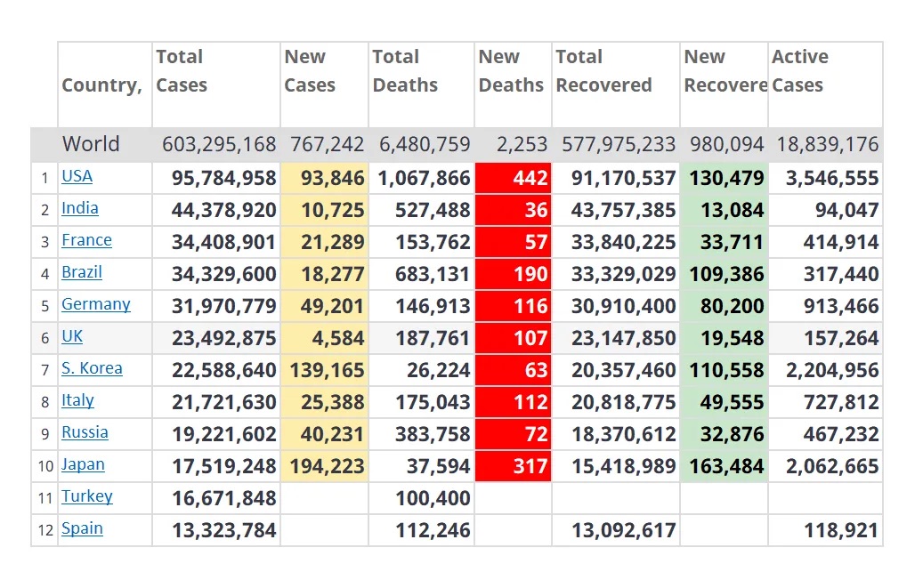The width and height of the screenshot is (923, 588).
Task: Select UK active cases 157,264
Action: coord(841,338)
